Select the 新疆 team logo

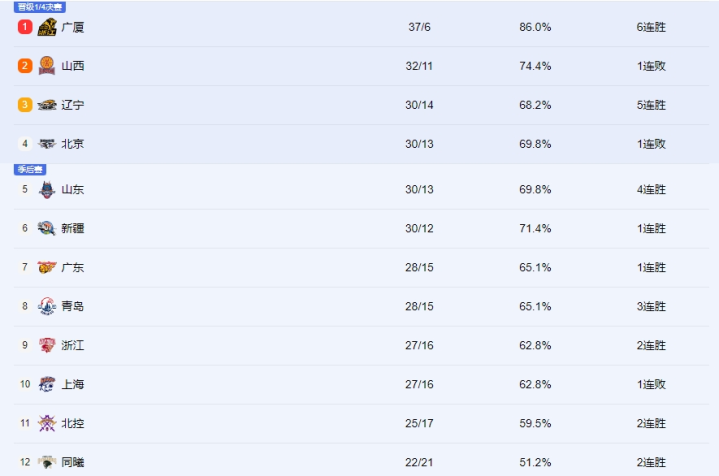(47, 228)
